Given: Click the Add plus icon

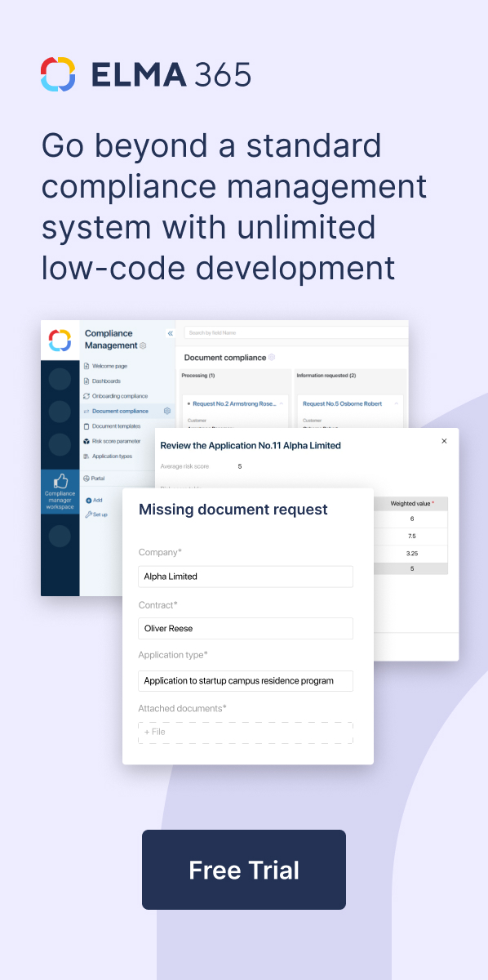Looking at the screenshot, I should tap(88, 500).
